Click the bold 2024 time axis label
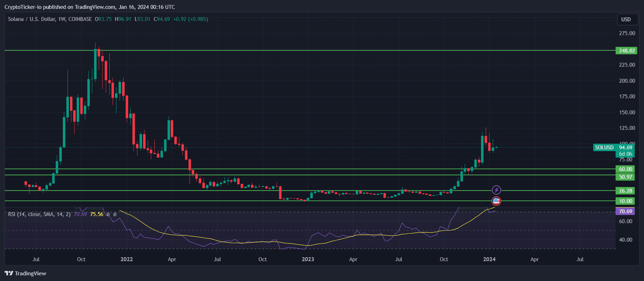The height and width of the screenshot is (281, 644). (489, 259)
